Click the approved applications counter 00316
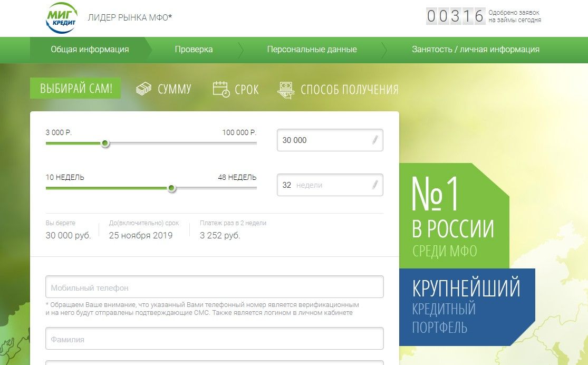Image resolution: width=588 pixels, height=365 pixels. click(455, 16)
